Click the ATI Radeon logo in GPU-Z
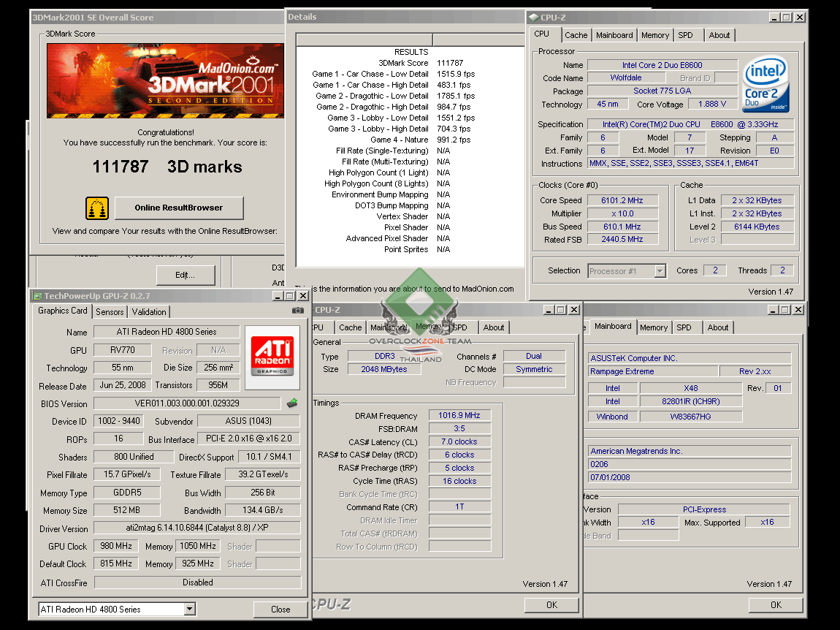The width and height of the screenshot is (840, 630). pos(272,357)
